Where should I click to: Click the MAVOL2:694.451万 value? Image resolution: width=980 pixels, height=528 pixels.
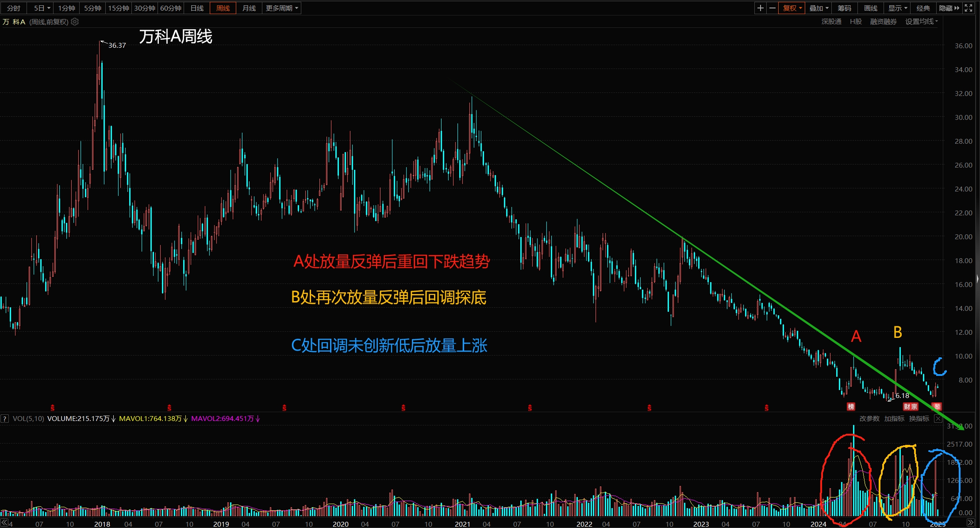click(x=223, y=418)
